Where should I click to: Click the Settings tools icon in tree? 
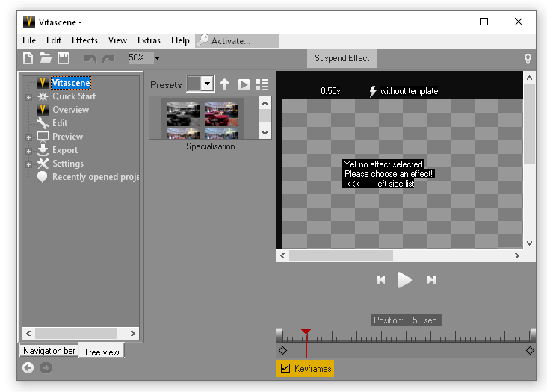tap(43, 164)
